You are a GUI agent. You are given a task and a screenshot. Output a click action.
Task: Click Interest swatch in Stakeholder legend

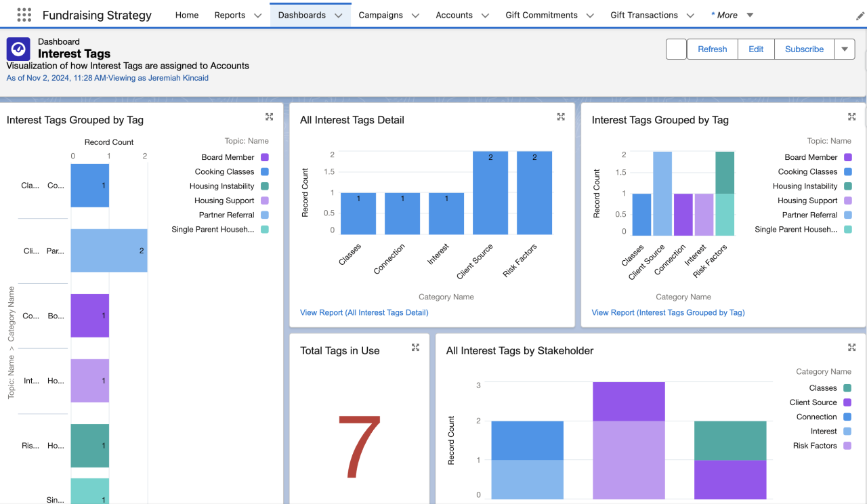pos(847,432)
